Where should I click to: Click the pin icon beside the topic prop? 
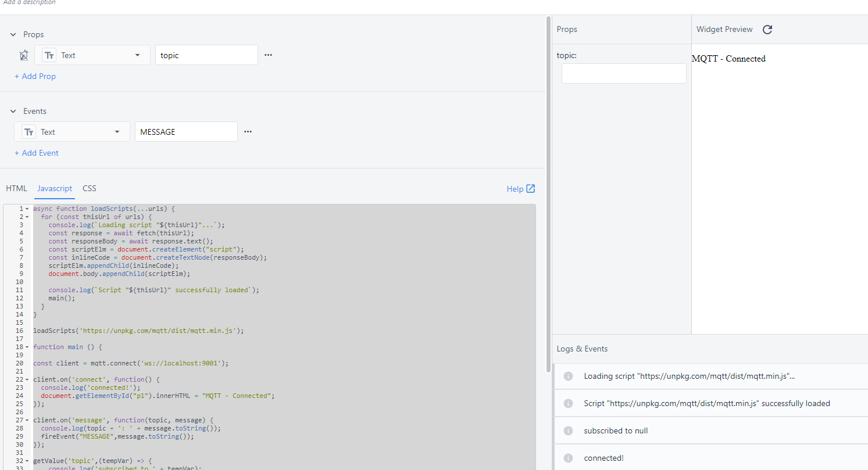24,55
